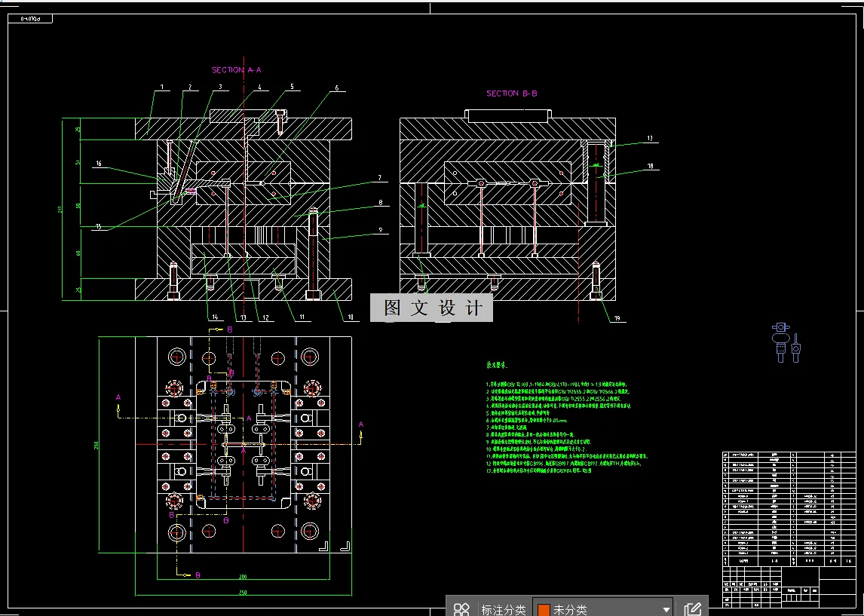
Task: Select part balloon number 8
Action: pos(380,203)
